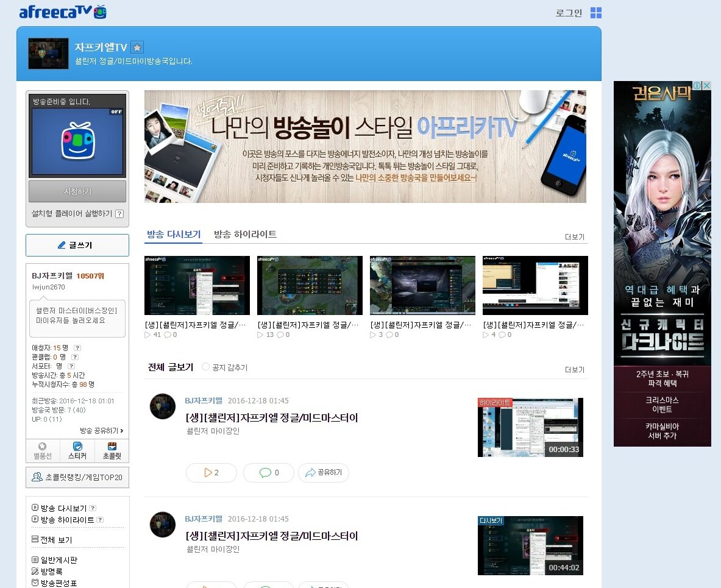The height and width of the screenshot is (588, 721).
Task: Click the offline broadcast player preview
Action: [x=77, y=141]
